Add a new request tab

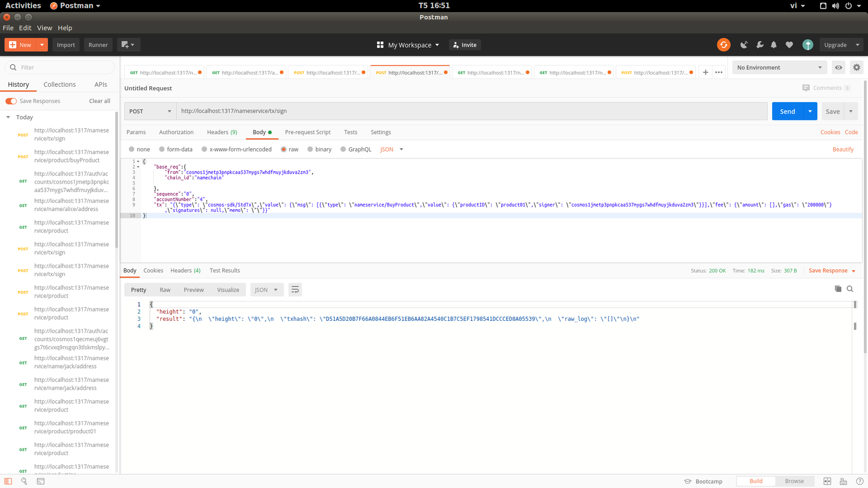[705, 73]
